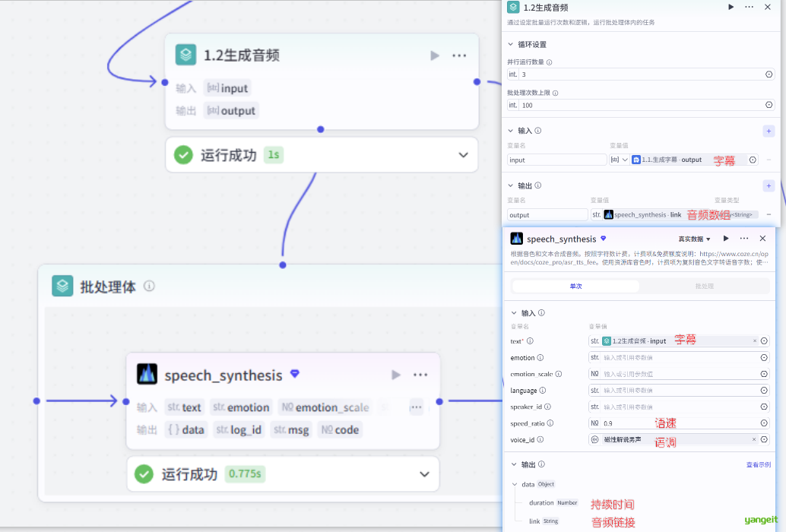Open more options on 1.2生成音频 canvas node
Screen dimensions: 786x532
click(x=459, y=55)
